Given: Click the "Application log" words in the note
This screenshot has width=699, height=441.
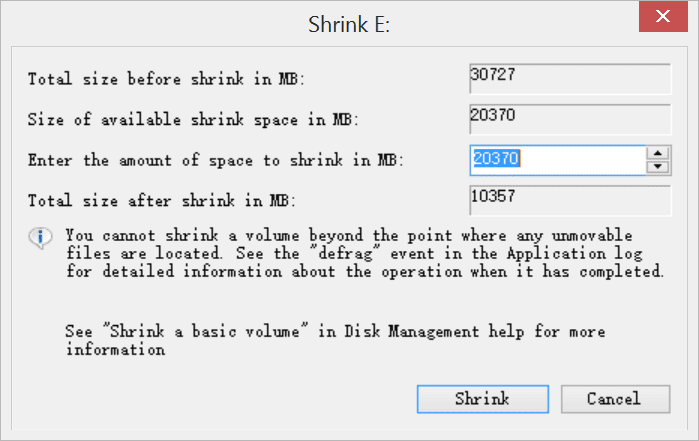Looking at the screenshot, I should pyautogui.click(x=575, y=254).
